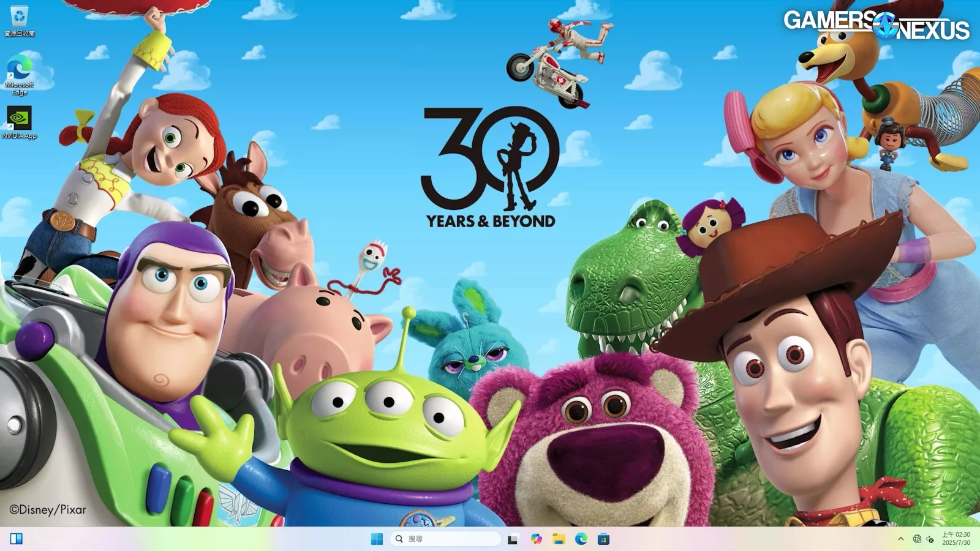Launch Copilot from the taskbar
This screenshot has width=980, height=551.
pos(537,539)
